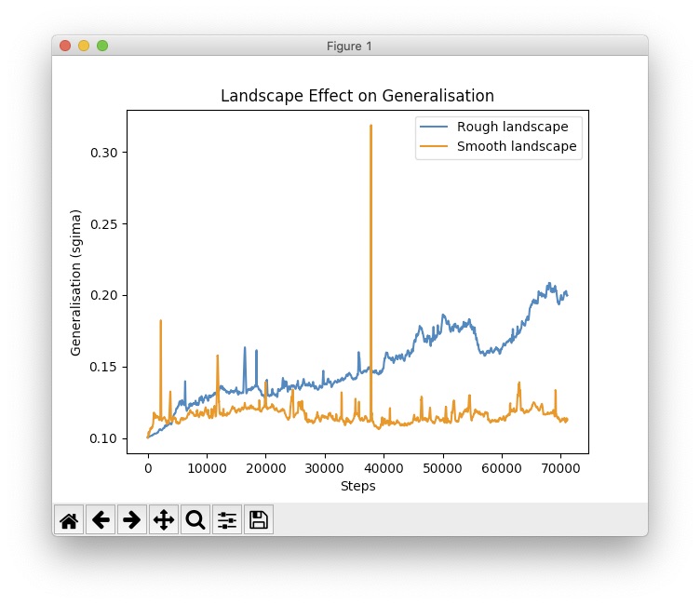Click the 0.10 y-axis tick label
Image resolution: width=700 pixels, height=605 pixels.
coord(104,438)
